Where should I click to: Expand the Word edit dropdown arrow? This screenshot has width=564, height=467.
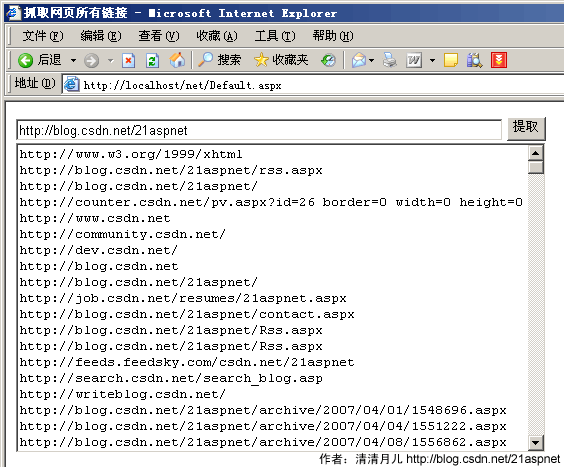click(433, 60)
